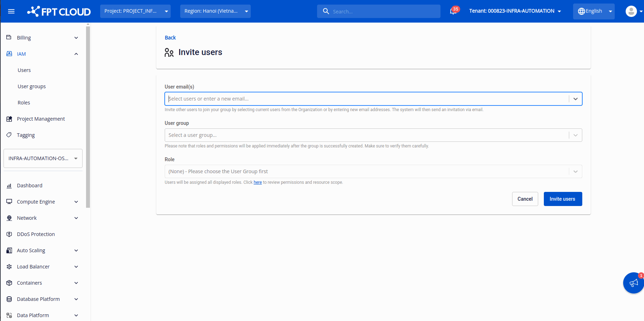Click the sidebar vertical scrollbar
The height and width of the screenshot is (321, 644).
click(x=88, y=116)
